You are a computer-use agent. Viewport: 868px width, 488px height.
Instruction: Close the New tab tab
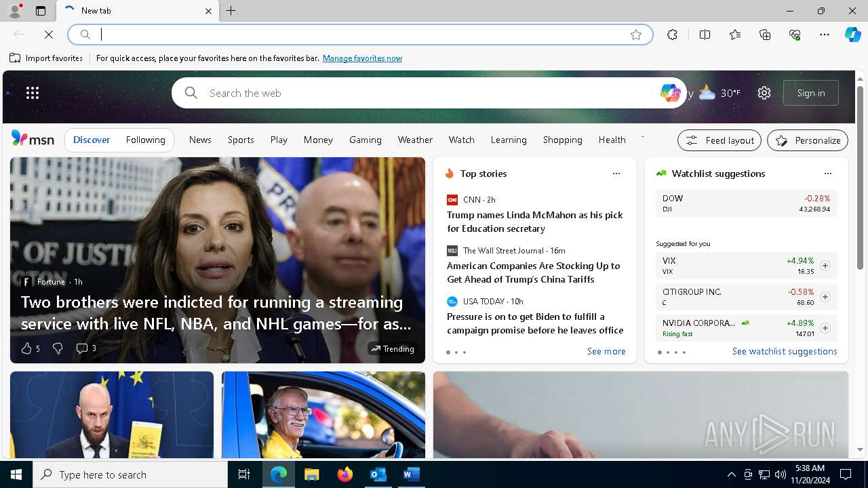click(208, 11)
